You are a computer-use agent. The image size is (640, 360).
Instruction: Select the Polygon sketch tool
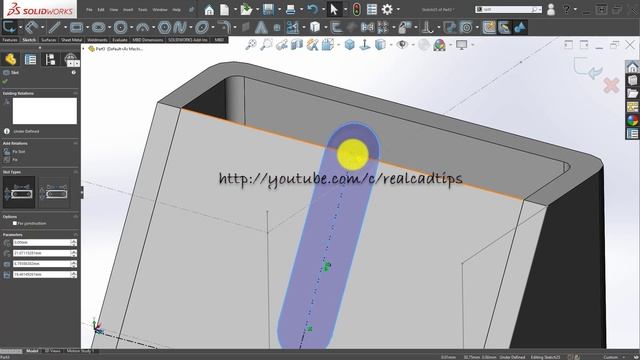164,28
